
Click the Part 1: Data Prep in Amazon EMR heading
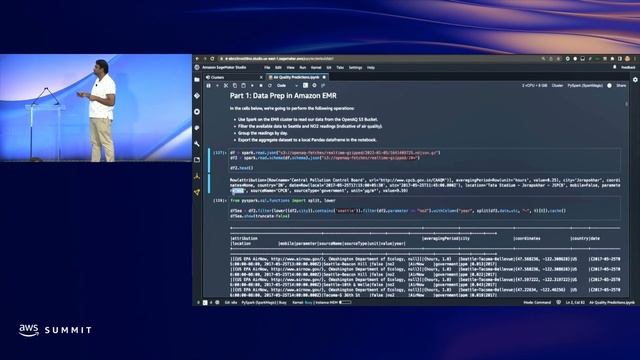coord(283,96)
